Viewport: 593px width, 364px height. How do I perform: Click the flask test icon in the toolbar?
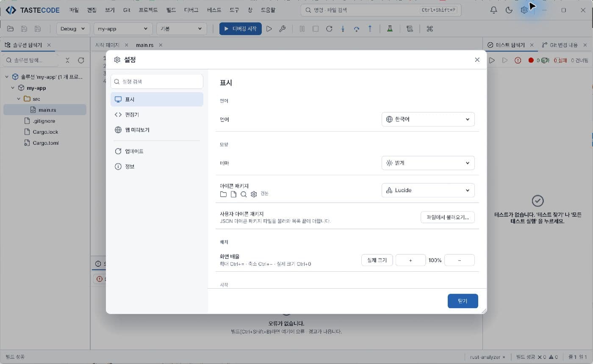[x=390, y=29]
